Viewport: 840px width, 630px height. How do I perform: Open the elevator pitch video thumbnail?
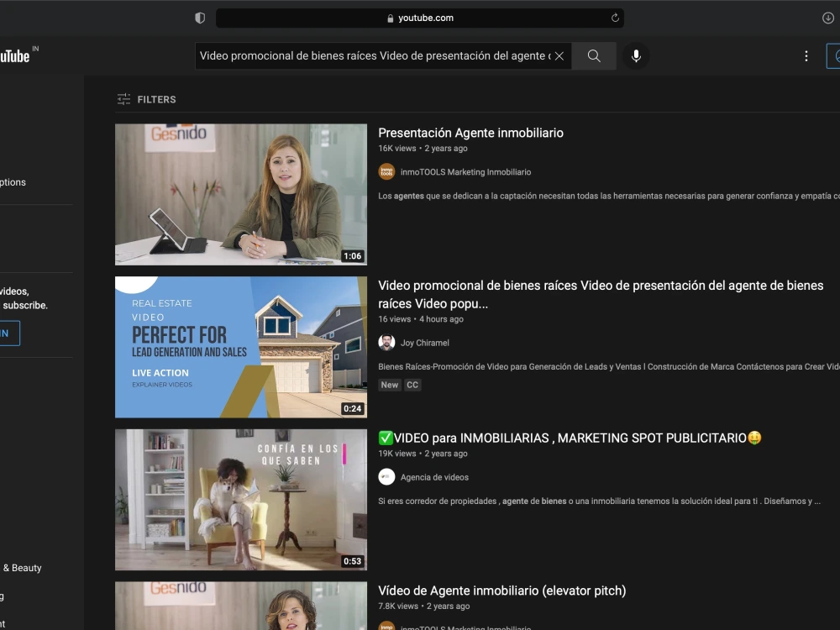pos(241,606)
